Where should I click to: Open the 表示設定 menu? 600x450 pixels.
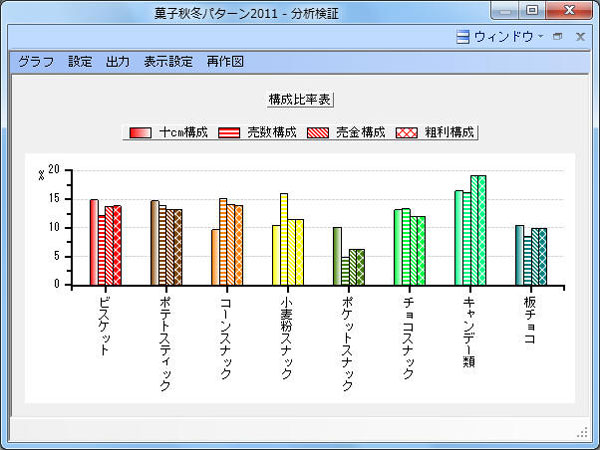point(168,62)
